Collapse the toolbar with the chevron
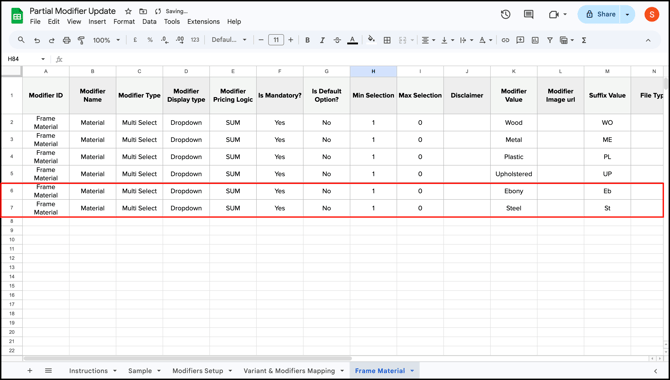670x380 pixels. click(x=648, y=40)
